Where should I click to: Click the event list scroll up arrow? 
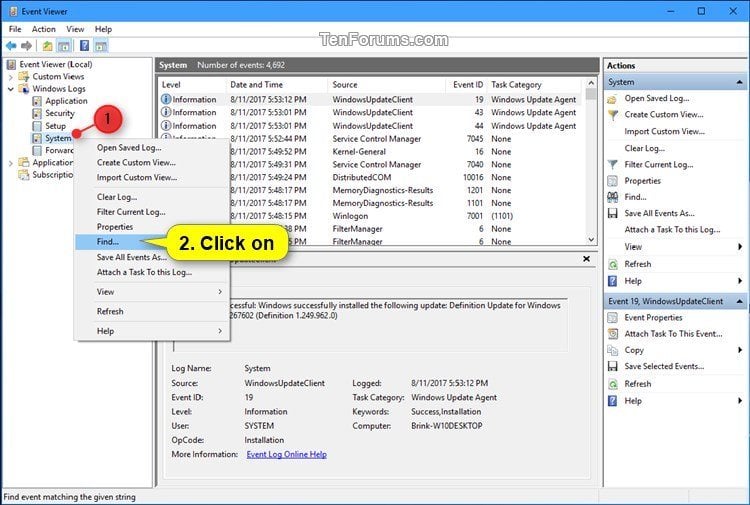591,83
